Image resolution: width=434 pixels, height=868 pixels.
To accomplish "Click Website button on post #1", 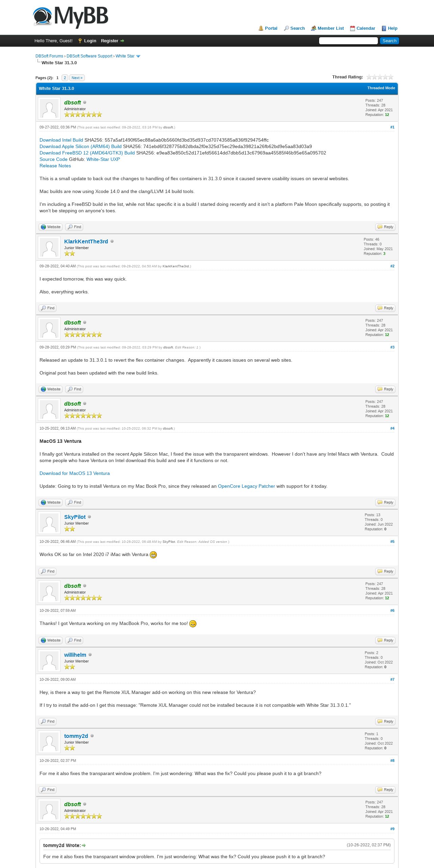I will point(51,227).
